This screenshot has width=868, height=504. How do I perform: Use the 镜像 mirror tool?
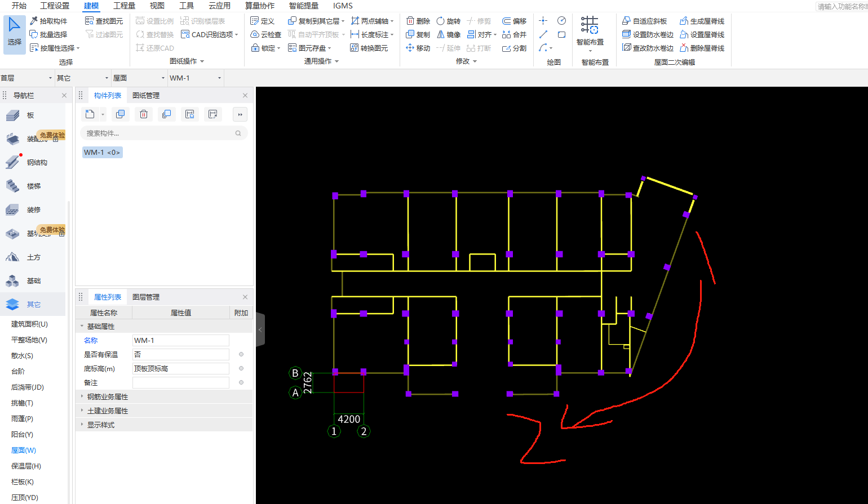coord(449,34)
